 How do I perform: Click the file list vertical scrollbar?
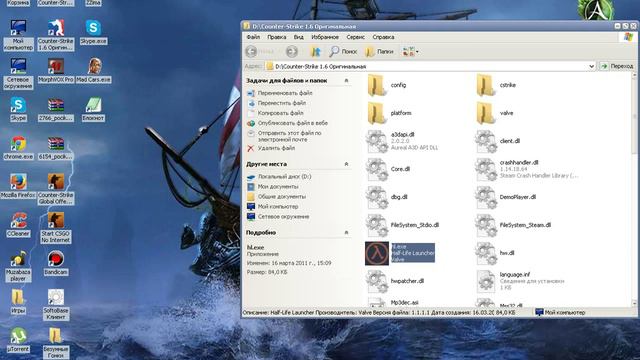[634, 190]
